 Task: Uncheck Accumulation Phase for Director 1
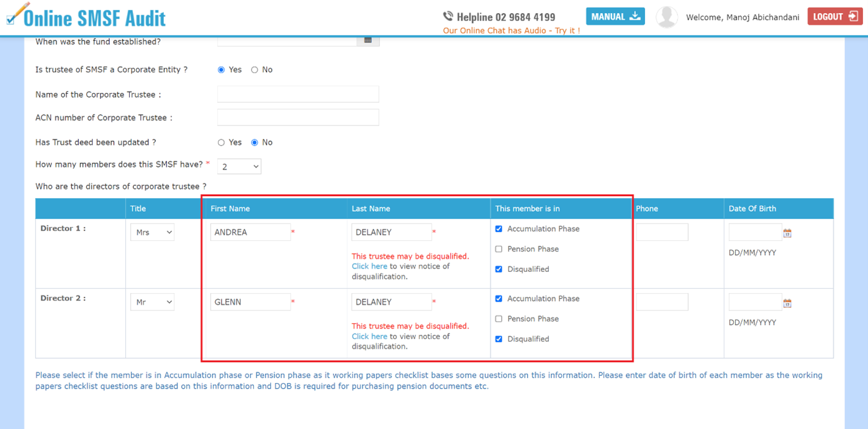coord(499,229)
